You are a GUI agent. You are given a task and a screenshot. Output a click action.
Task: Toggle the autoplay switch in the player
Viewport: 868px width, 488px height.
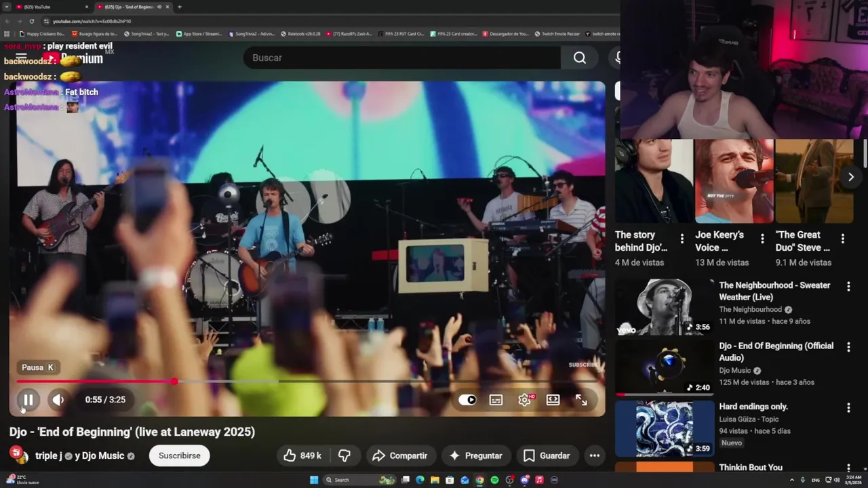(467, 400)
